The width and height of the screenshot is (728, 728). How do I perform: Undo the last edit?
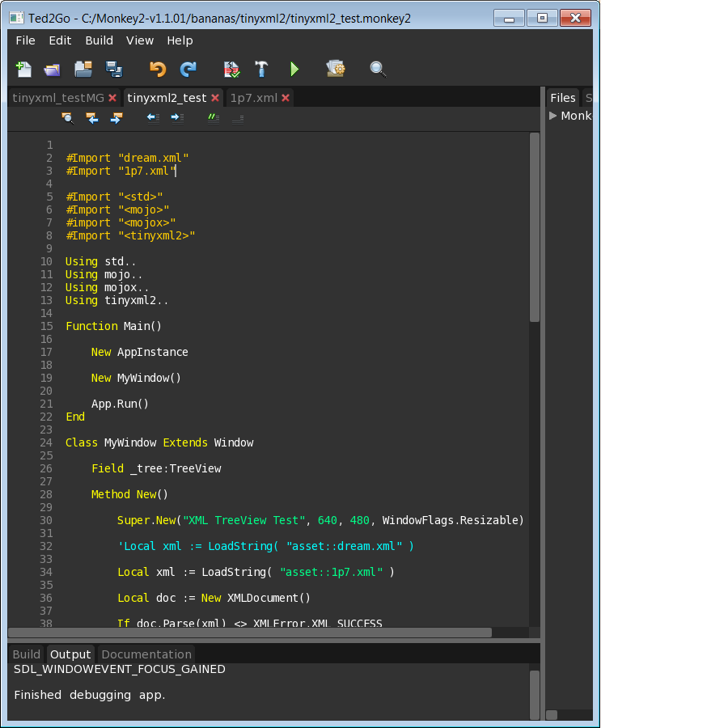158,70
